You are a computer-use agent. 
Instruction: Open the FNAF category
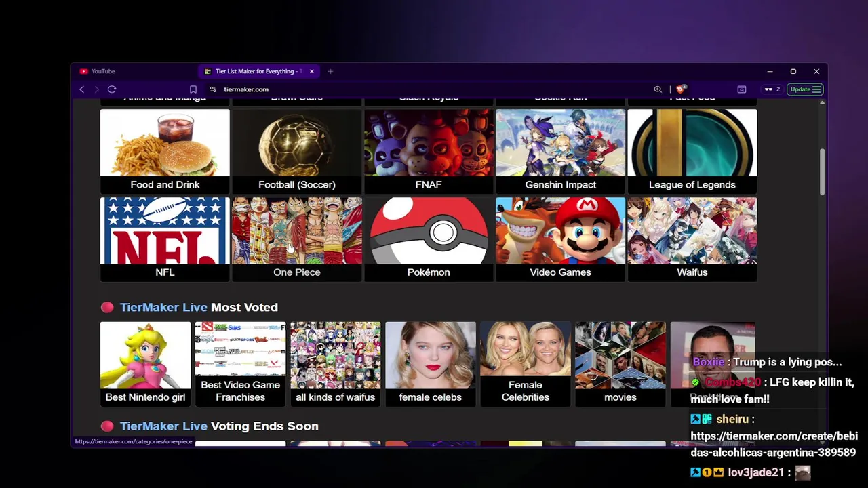[x=429, y=152]
